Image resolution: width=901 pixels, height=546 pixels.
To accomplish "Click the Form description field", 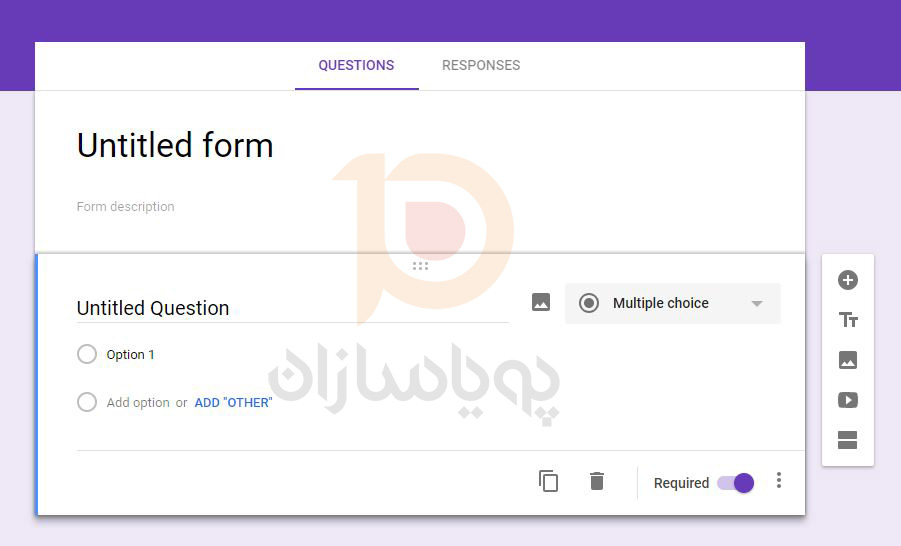I will pos(126,207).
